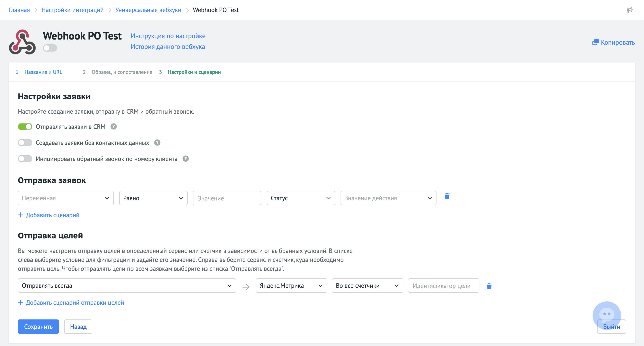Enable Инициировать обратный звонок toggle

25,159
